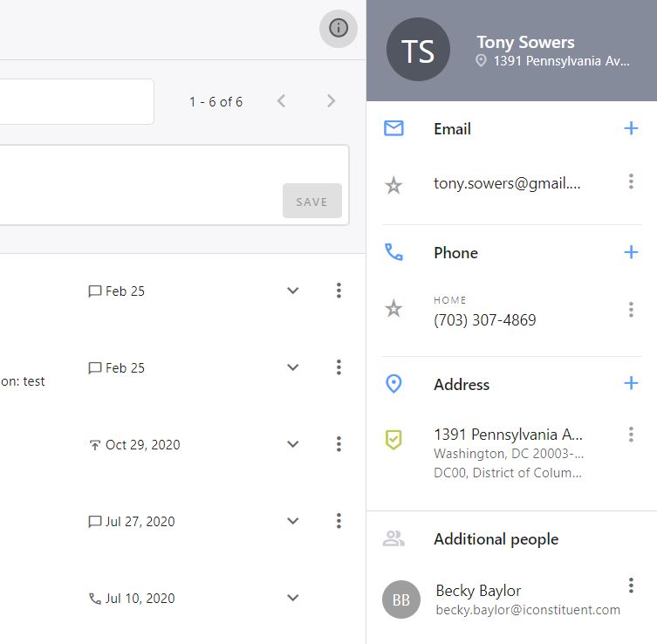This screenshot has height=644, width=657.
Task: Click the verified address shield icon
Action: [x=394, y=440]
